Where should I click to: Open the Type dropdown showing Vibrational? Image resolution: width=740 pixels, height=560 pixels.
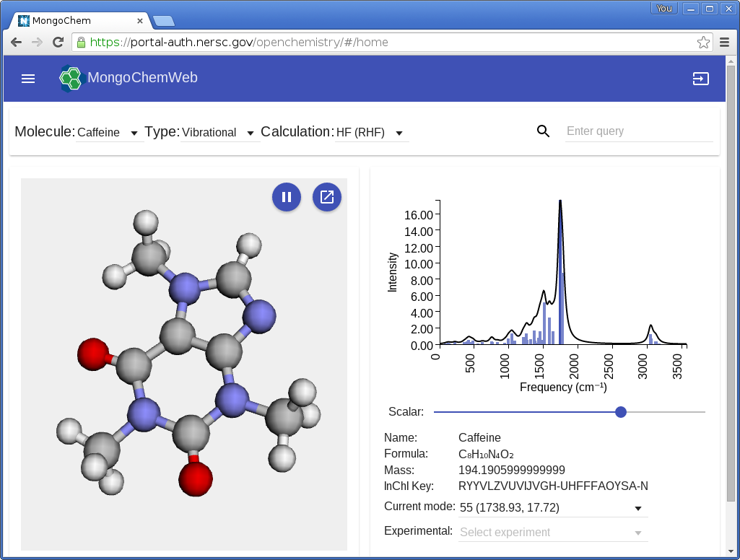219,133
